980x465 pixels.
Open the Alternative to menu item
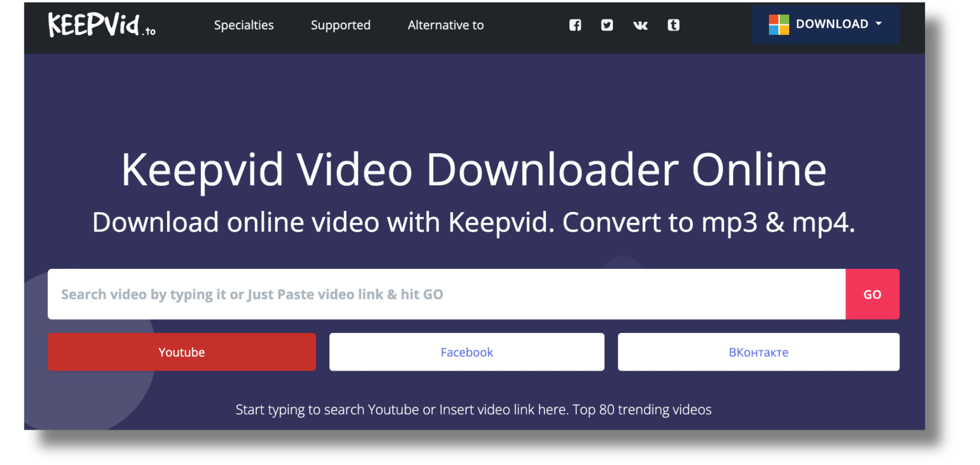point(445,25)
